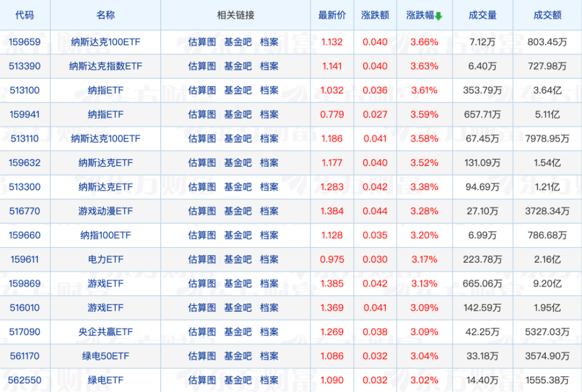The image size is (582, 392).
Task: Open fund code 513110 link
Action: click(x=24, y=138)
